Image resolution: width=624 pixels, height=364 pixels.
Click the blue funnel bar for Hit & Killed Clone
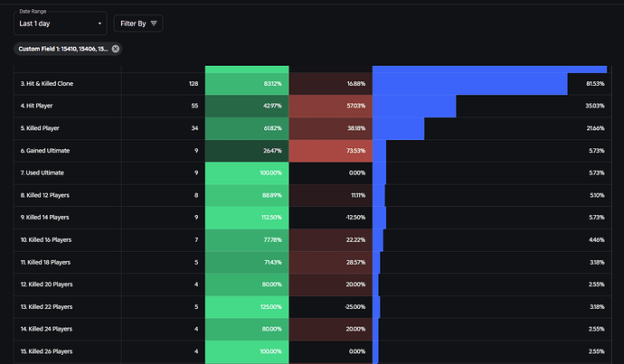[469, 84]
